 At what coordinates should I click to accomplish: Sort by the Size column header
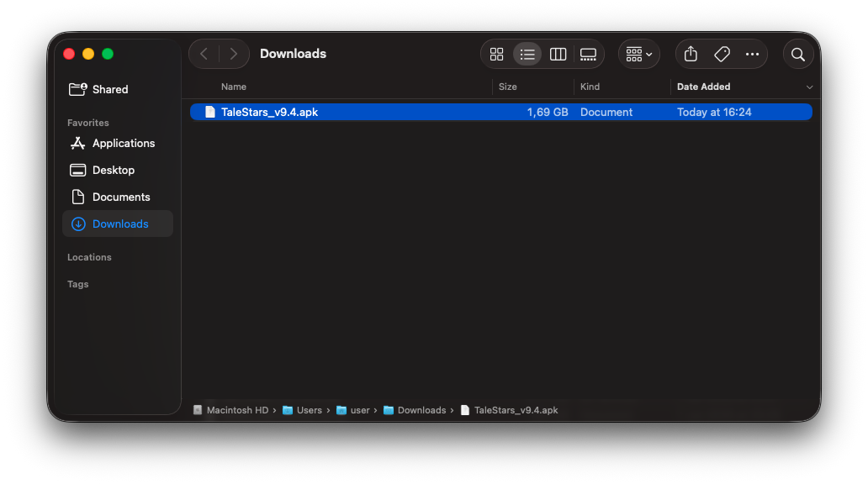tap(508, 87)
